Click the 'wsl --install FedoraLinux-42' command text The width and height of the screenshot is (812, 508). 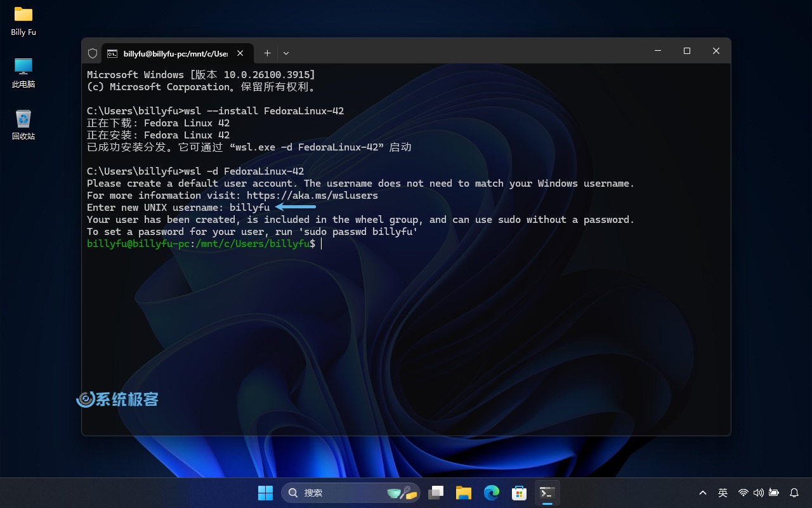pos(264,111)
